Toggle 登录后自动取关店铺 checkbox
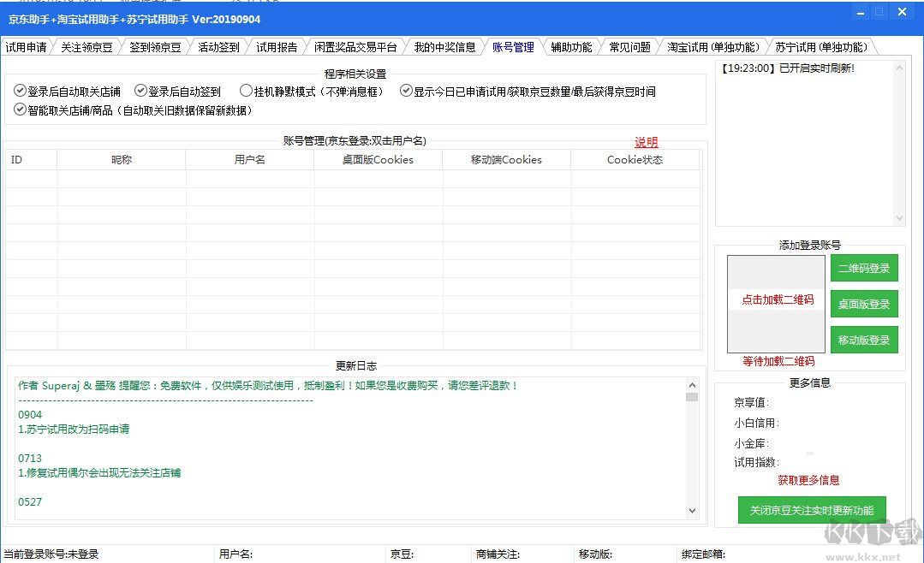Screen dimensions: 924x563 [x=21, y=91]
